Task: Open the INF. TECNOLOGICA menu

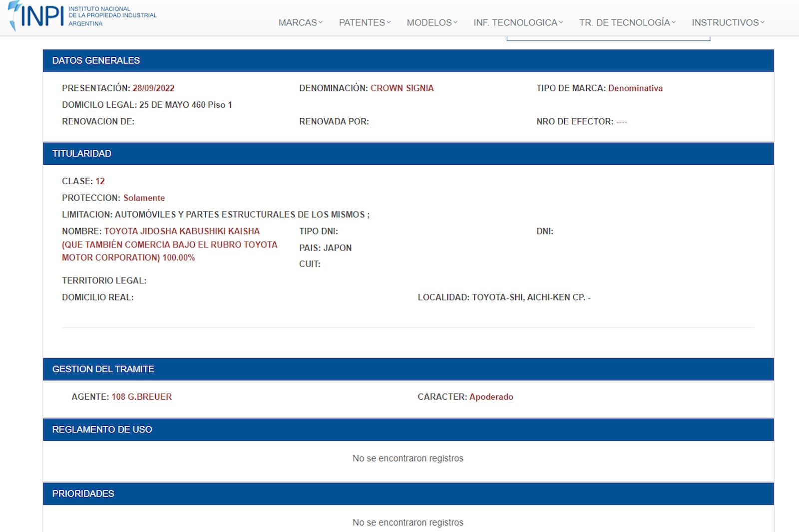Action: 518,22
